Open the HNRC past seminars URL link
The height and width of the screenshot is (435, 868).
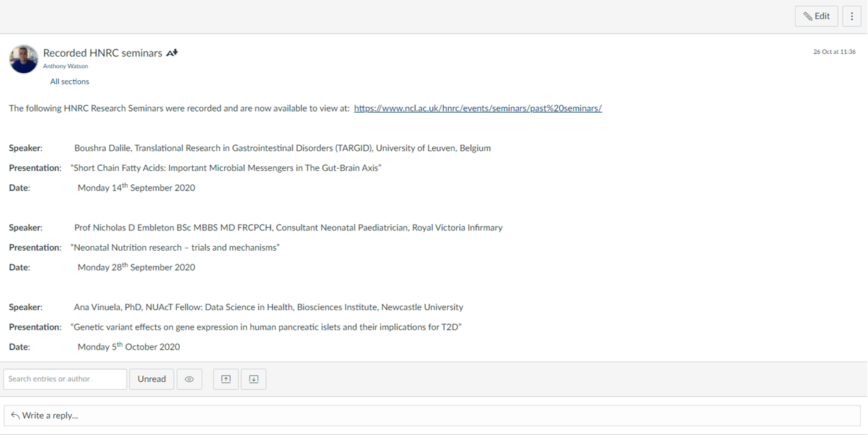[477, 108]
